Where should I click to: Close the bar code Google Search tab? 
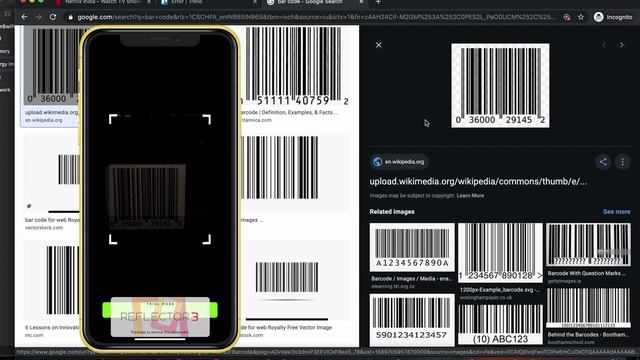[x=361, y=2]
